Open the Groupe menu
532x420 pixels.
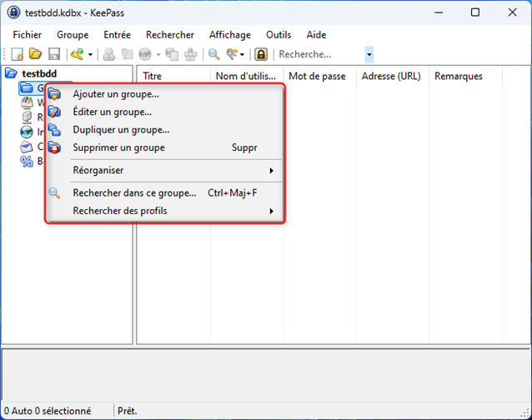pos(73,34)
